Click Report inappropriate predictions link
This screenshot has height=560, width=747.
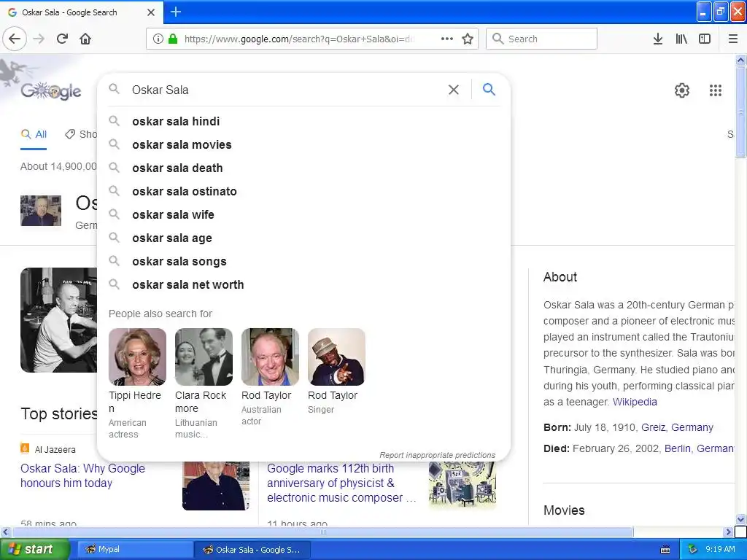pos(437,455)
